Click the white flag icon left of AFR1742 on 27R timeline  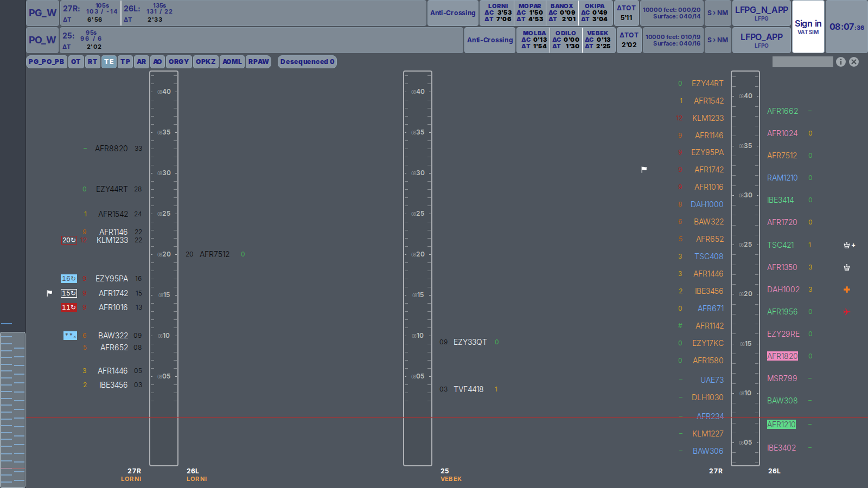click(x=49, y=293)
